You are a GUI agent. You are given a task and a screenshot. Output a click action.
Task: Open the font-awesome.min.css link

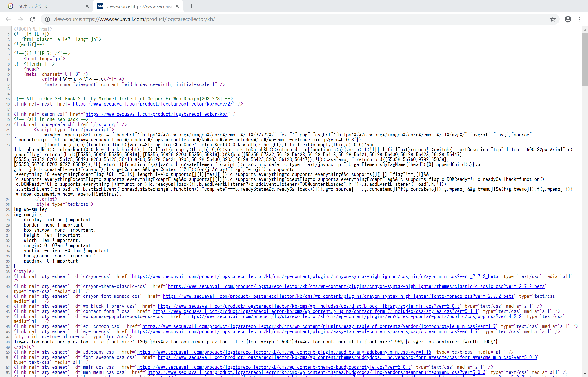coord(347,357)
